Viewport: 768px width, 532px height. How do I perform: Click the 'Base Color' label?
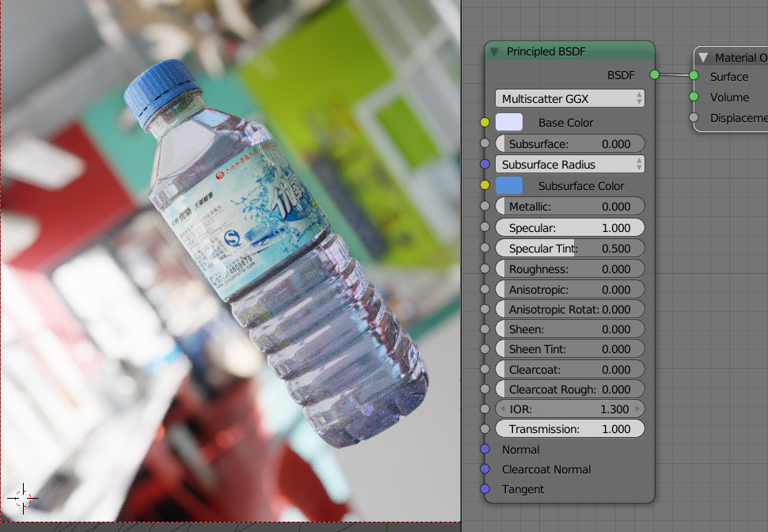point(566,123)
